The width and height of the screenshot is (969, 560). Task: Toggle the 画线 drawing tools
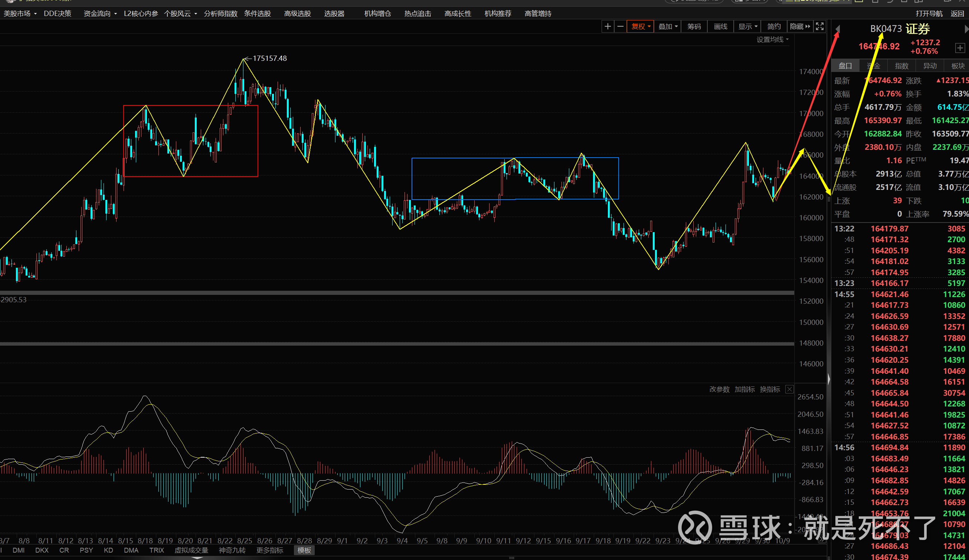click(721, 27)
